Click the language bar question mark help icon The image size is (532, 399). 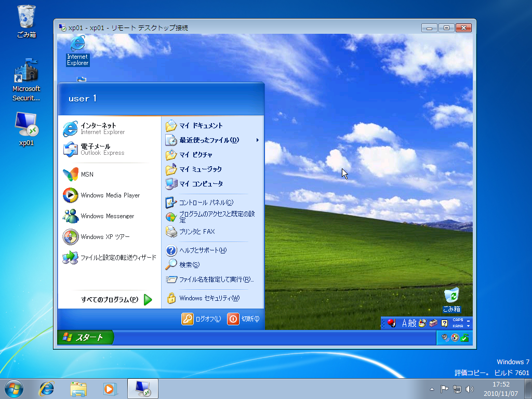[x=444, y=323]
